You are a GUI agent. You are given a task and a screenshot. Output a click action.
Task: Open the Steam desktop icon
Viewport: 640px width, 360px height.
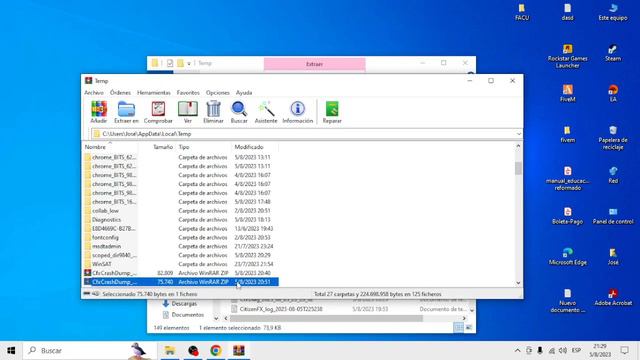click(613, 53)
